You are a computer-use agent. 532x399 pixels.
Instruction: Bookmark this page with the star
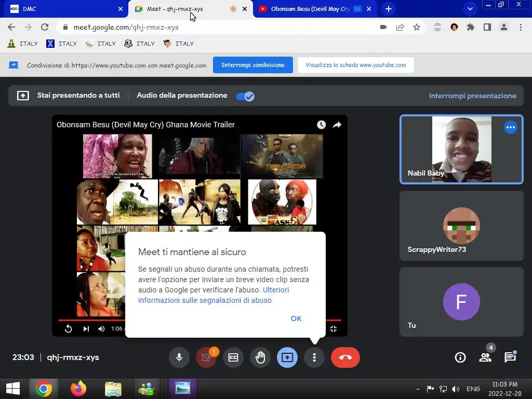pyautogui.click(x=417, y=27)
